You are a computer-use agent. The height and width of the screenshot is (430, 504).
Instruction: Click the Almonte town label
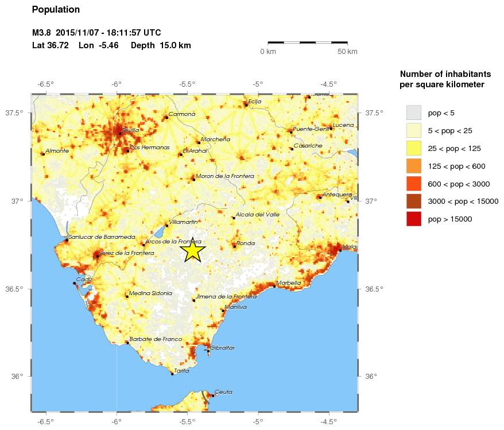coord(57,150)
